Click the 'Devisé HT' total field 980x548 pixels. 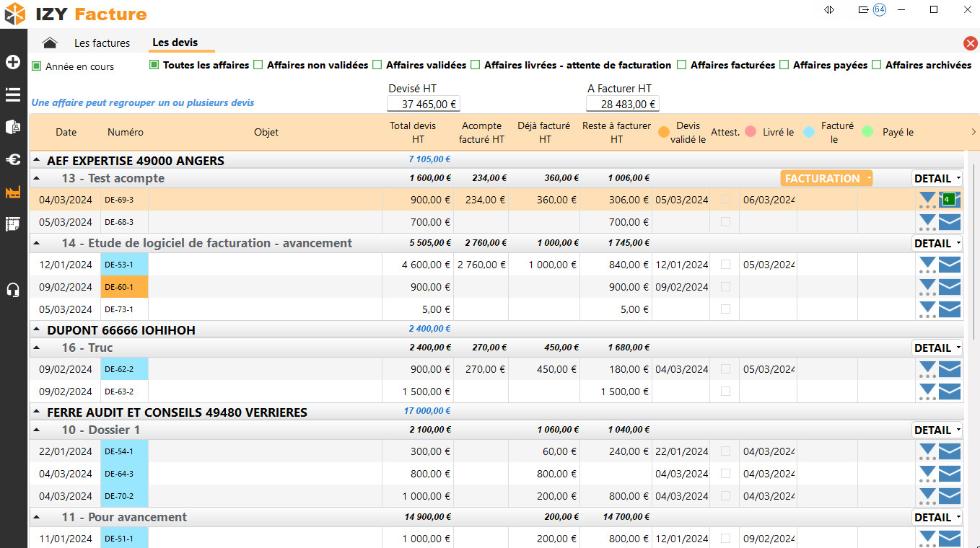pyautogui.click(x=424, y=104)
